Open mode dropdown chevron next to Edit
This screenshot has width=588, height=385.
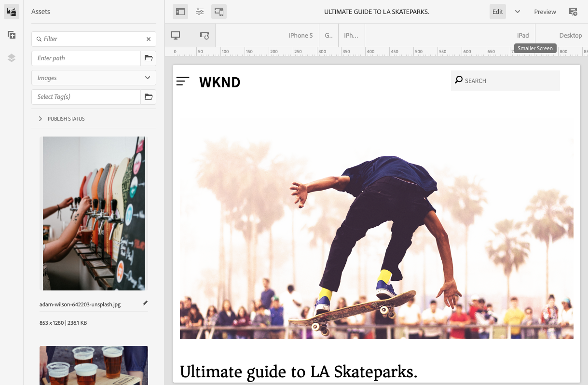click(x=518, y=12)
